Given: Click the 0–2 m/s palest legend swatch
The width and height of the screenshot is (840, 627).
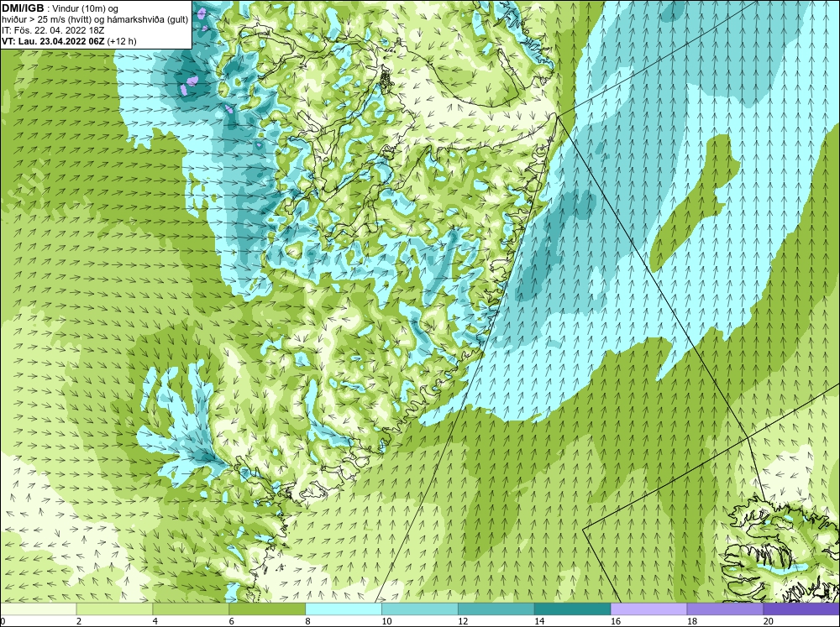Looking at the screenshot, I should pos(38,609).
